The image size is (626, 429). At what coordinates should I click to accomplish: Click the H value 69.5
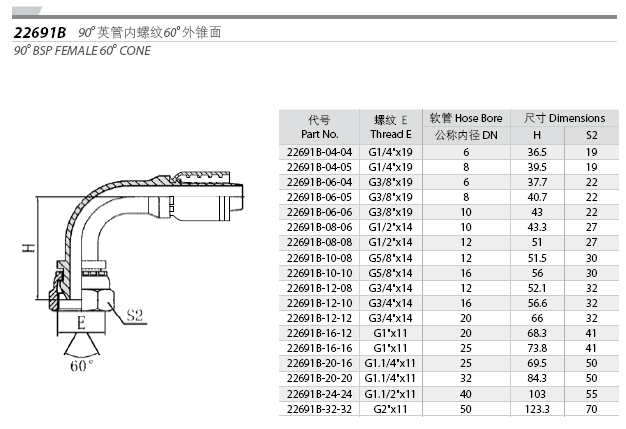pyautogui.click(x=537, y=364)
